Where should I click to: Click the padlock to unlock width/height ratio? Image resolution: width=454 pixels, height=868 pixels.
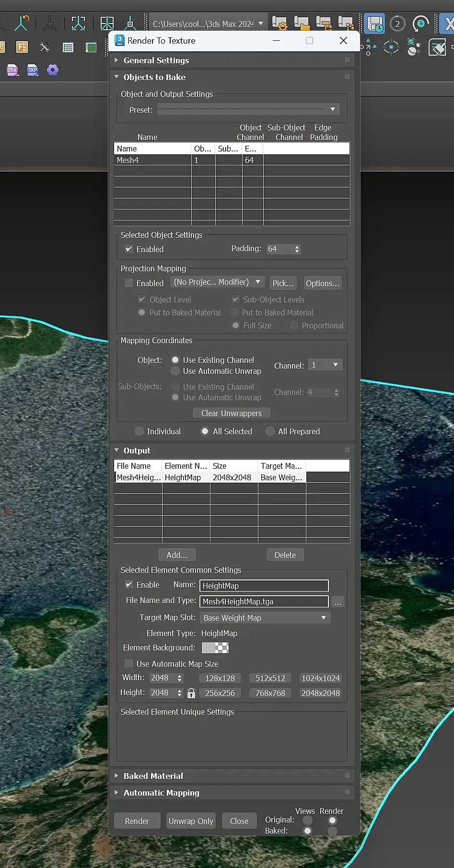tap(191, 693)
